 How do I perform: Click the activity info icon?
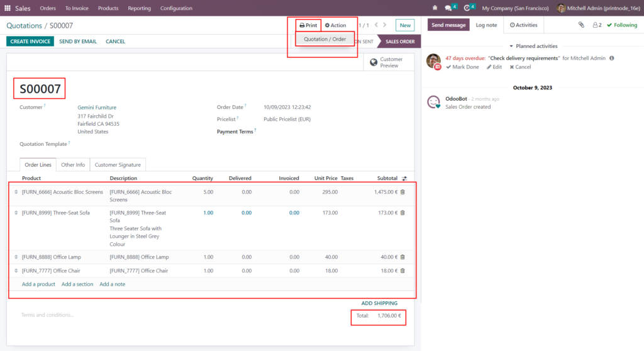tap(612, 58)
